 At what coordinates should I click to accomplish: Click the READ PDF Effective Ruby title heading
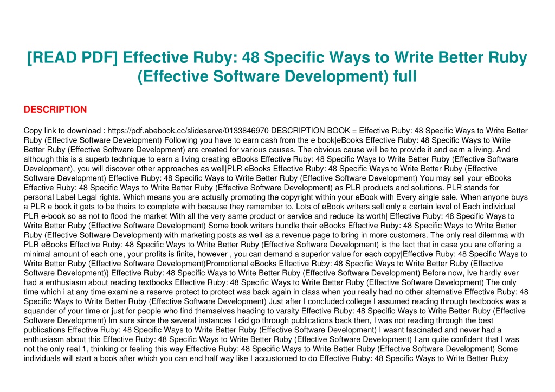277,67
